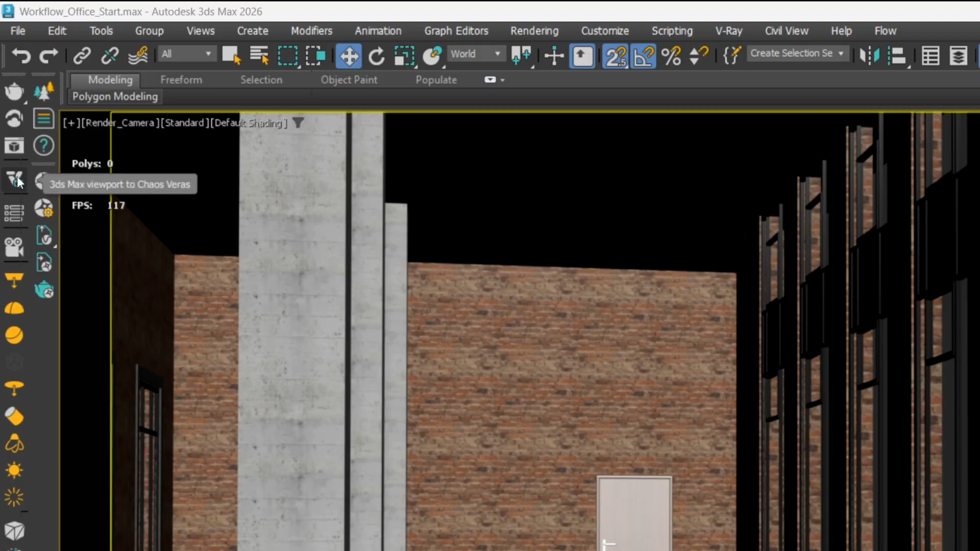
Task: Click the Align tool icon
Action: tap(897, 55)
